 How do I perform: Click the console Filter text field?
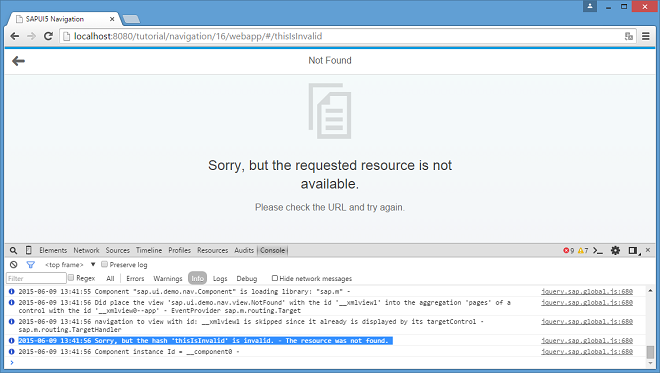coord(36,278)
